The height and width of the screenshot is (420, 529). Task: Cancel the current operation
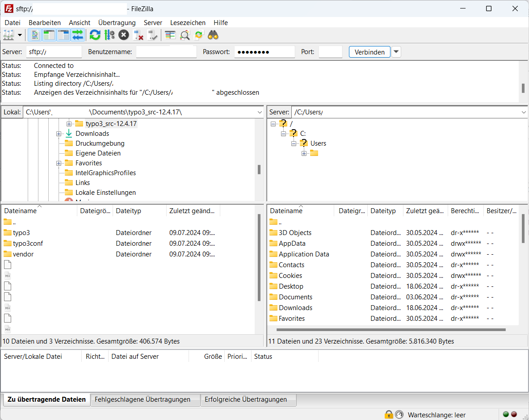124,35
